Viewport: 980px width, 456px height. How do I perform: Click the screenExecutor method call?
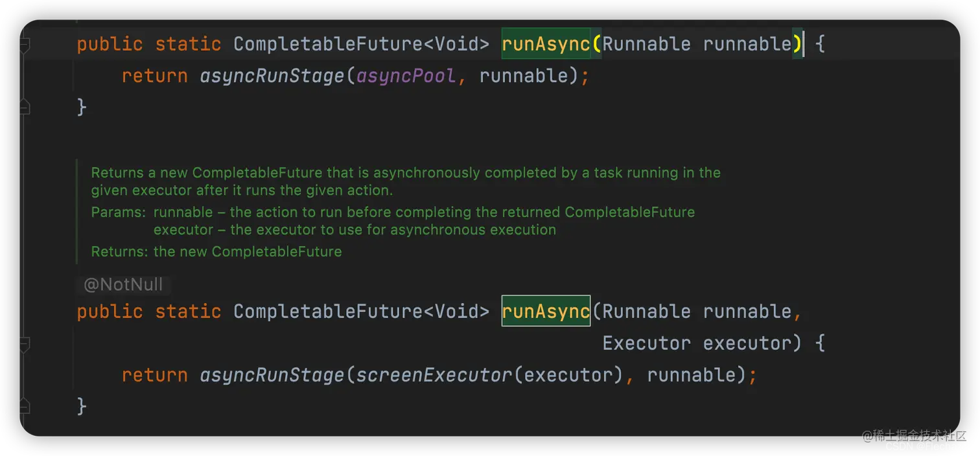(x=434, y=375)
